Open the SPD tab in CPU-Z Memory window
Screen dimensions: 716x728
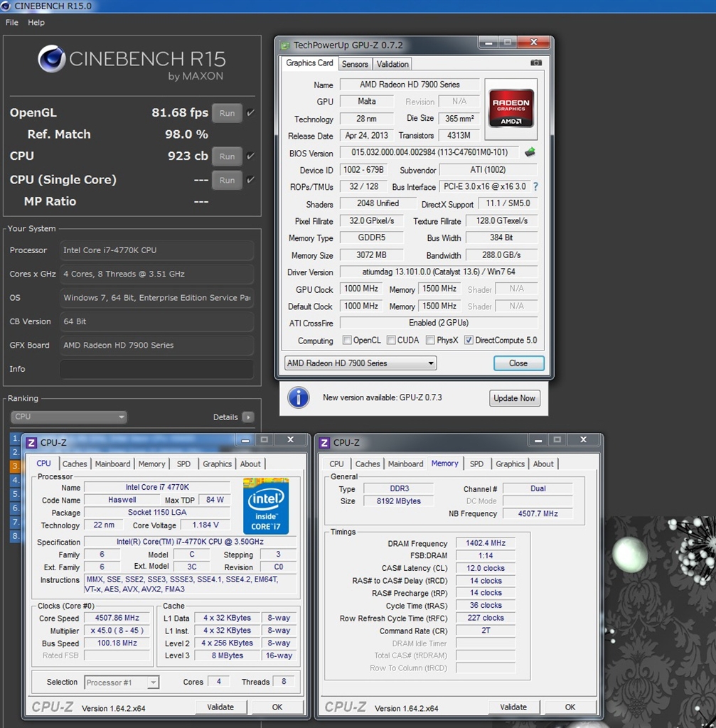click(x=476, y=464)
